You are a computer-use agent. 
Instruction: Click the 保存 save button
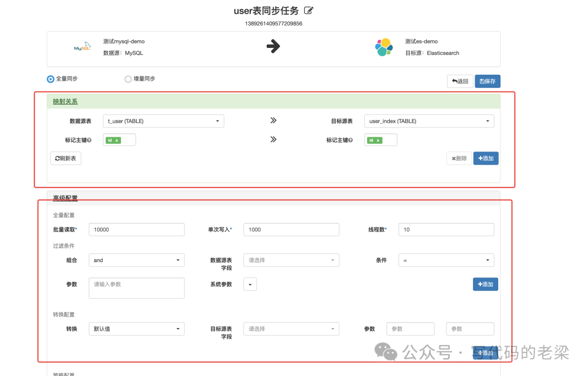click(x=487, y=81)
